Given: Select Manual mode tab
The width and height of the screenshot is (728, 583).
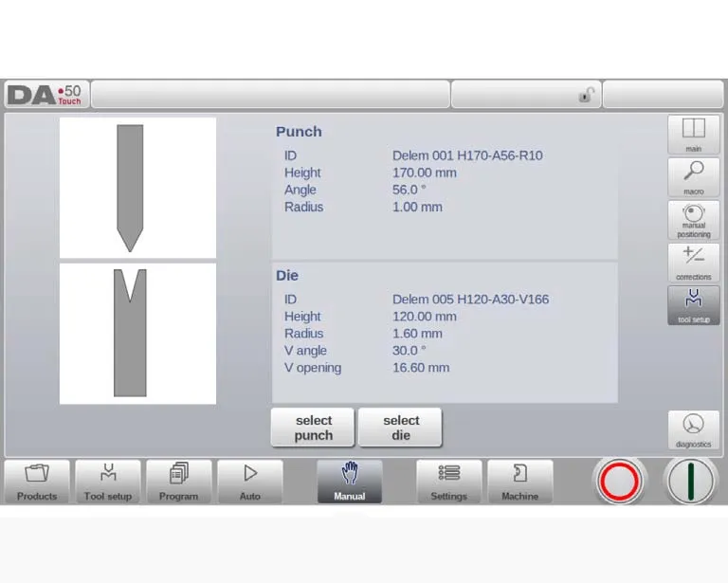Looking at the screenshot, I should pyautogui.click(x=350, y=482).
